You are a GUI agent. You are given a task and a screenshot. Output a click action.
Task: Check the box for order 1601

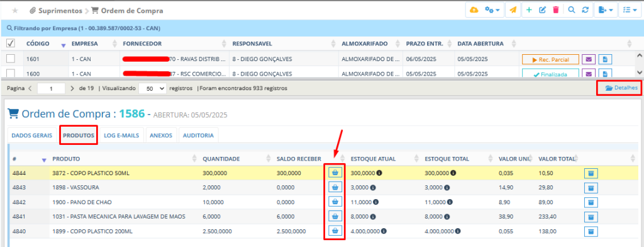[11, 59]
